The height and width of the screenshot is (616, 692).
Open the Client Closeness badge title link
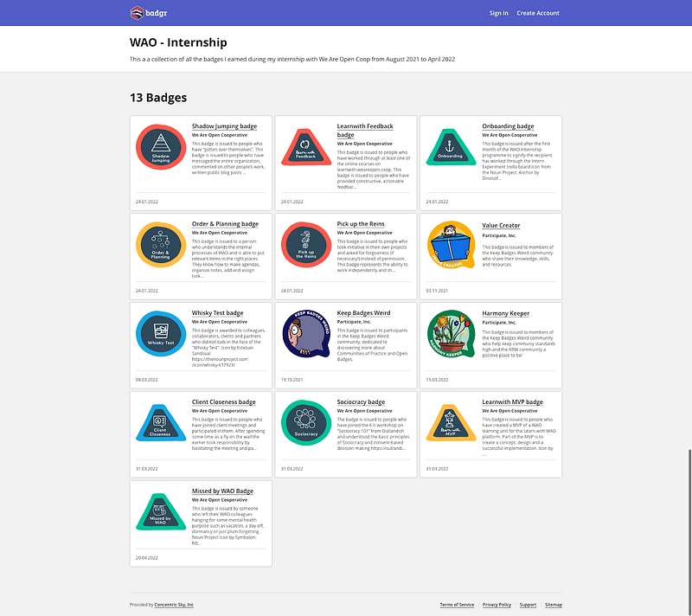(223, 402)
